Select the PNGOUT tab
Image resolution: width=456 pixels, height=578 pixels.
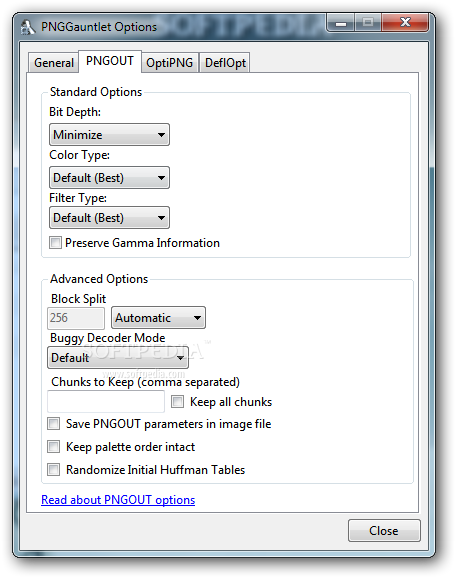click(x=109, y=61)
